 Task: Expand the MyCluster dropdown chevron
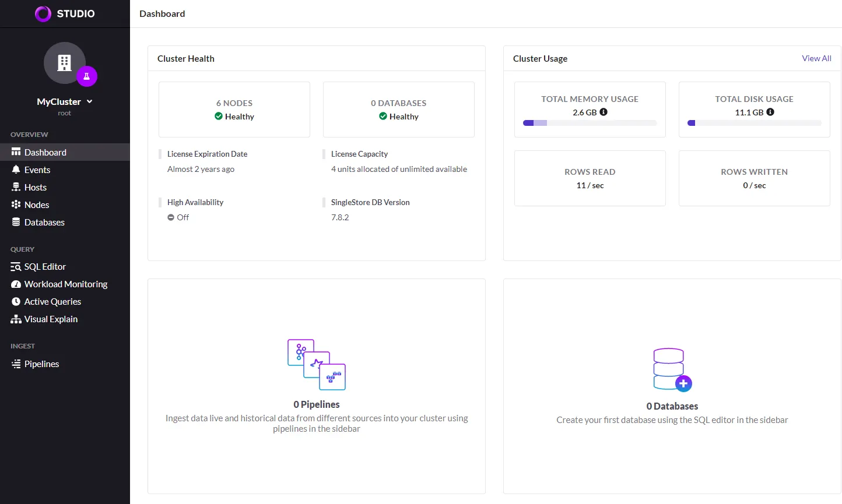click(90, 101)
